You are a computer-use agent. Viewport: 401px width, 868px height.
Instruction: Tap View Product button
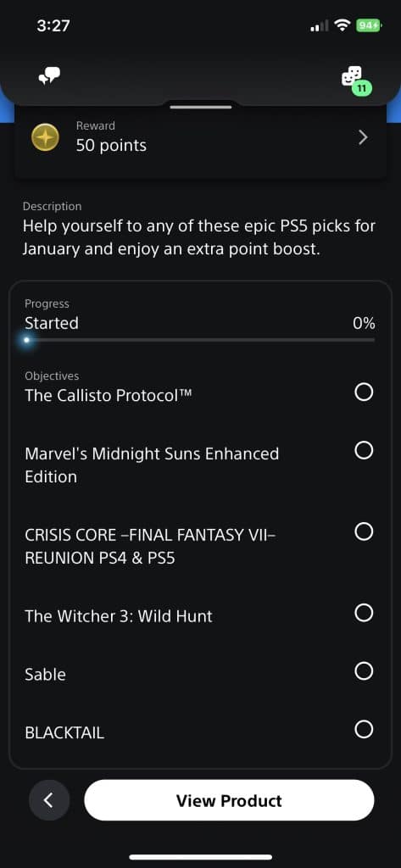[229, 800]
